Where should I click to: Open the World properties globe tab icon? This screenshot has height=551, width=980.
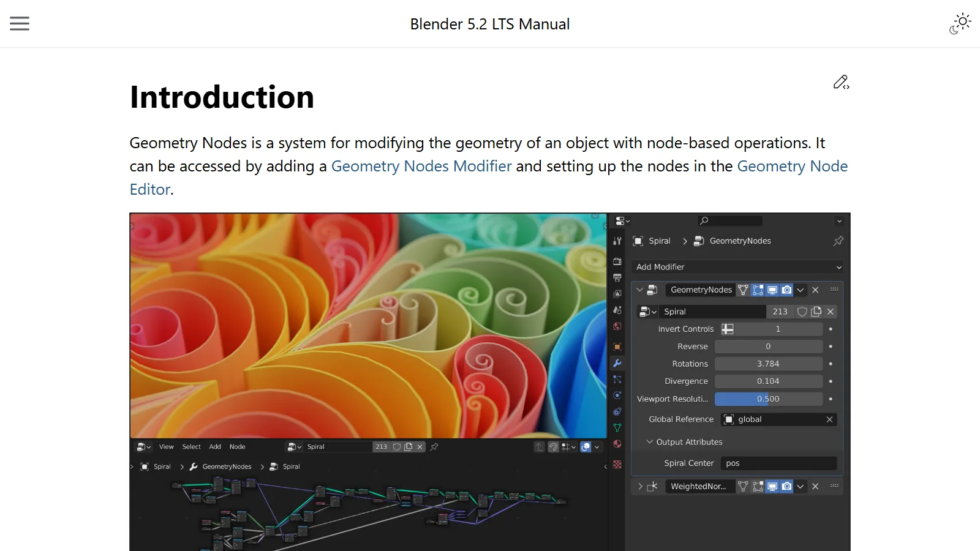point(617,326)
